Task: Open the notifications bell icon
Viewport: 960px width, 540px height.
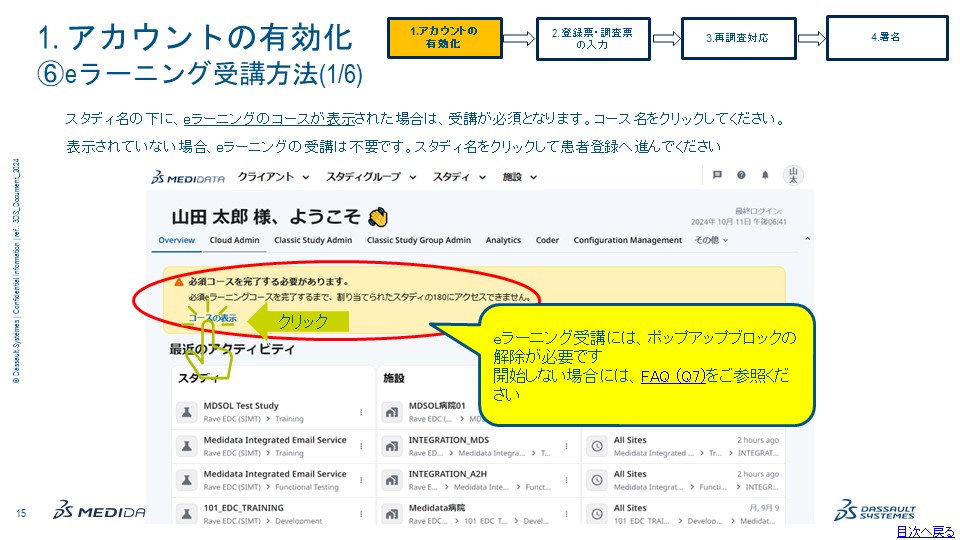Action: pyautogui.click(x=765, y=175)
